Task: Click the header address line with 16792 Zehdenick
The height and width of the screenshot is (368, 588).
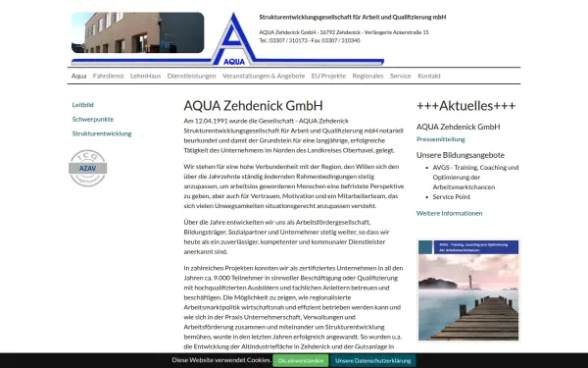Action: 344,32
